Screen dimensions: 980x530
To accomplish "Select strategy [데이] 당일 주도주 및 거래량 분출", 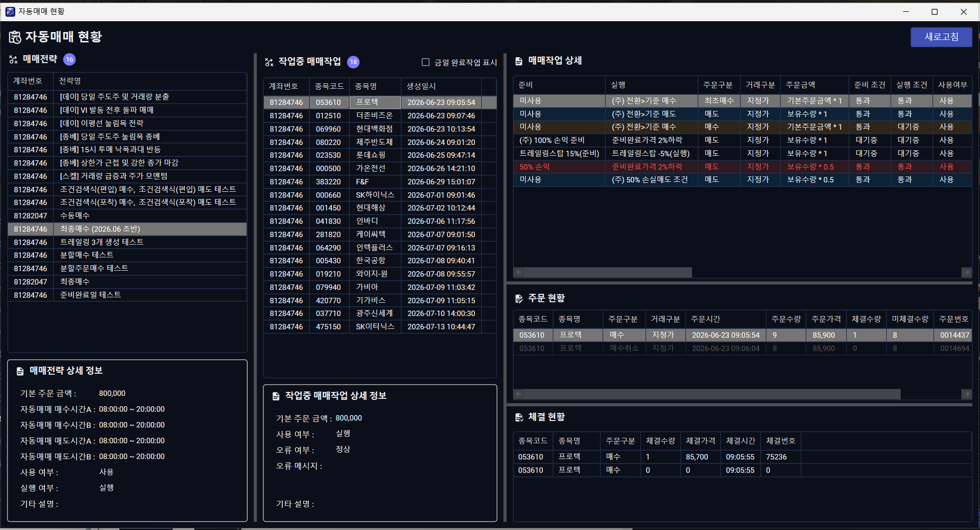I will tap(127, 97).
